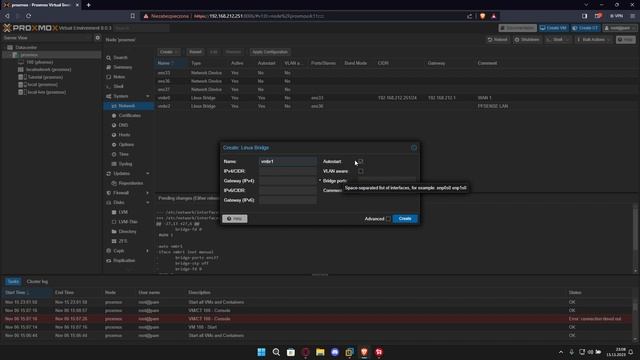Click into the bridge Name field
The image size is (640, 360).
(x=288, y=162)
